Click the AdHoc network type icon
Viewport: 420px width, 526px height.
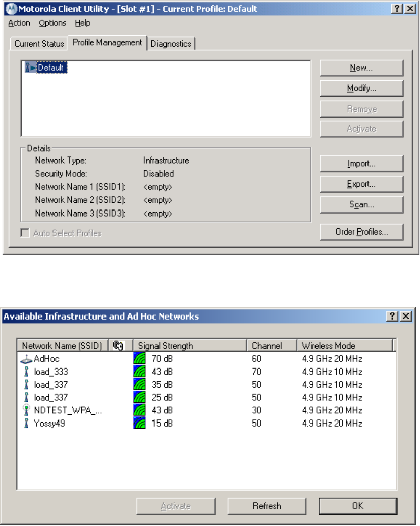tap(26, 359)
